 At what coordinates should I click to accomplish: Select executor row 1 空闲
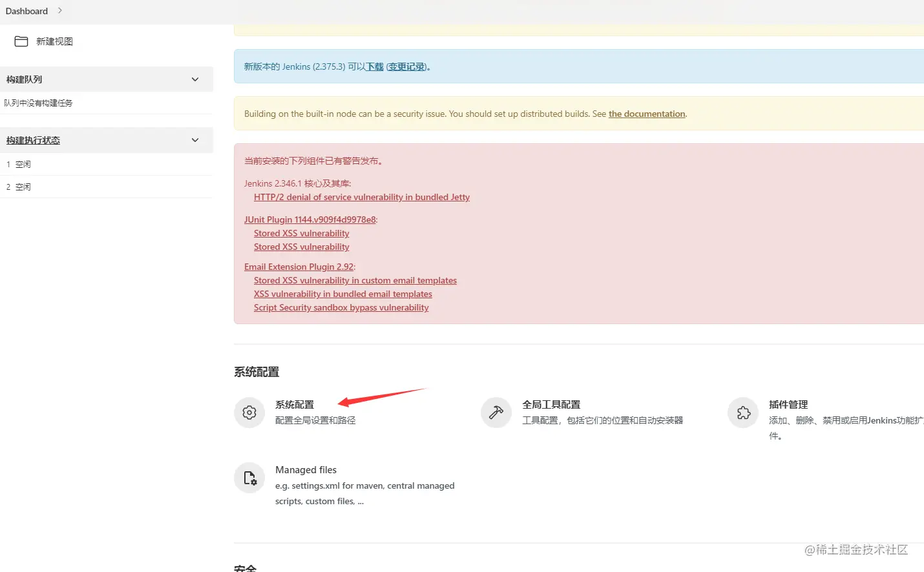(106, 164)
